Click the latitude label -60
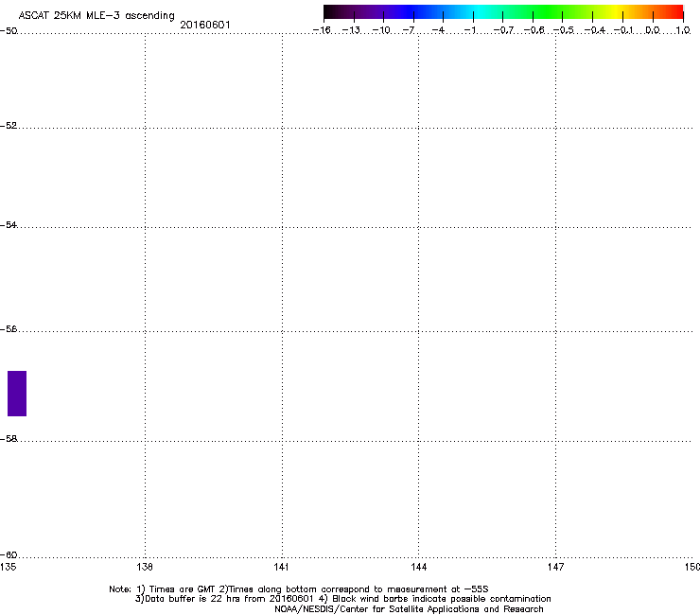700x615 pixels. [x=9, y=555]
